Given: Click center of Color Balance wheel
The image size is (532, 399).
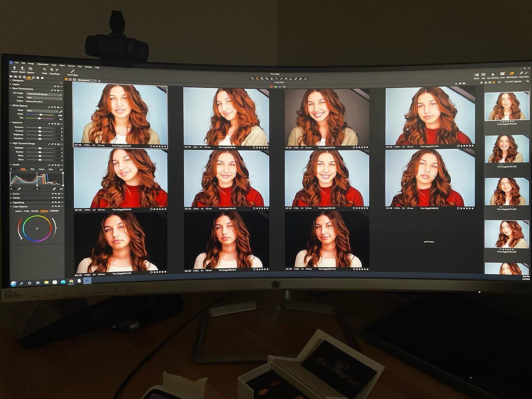Looking at the screenshot, I should (37, 229).
